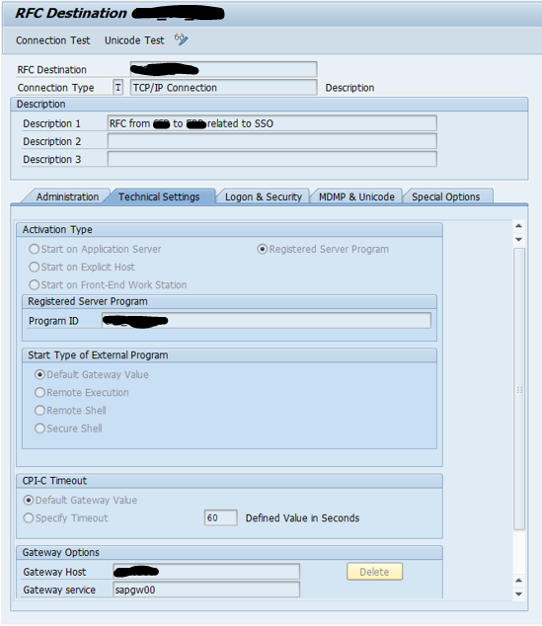Click the display/change glasses-pencil icon
Viewport: 542px width, 626px height.
coord(181,40)
